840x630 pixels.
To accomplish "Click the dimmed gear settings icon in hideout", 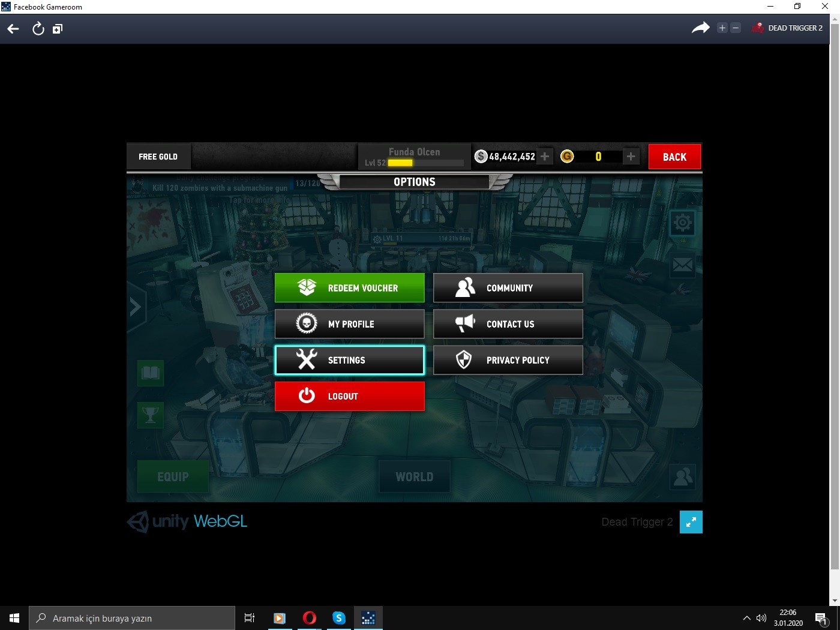I will pyautogui.click(x=683, y=223).
